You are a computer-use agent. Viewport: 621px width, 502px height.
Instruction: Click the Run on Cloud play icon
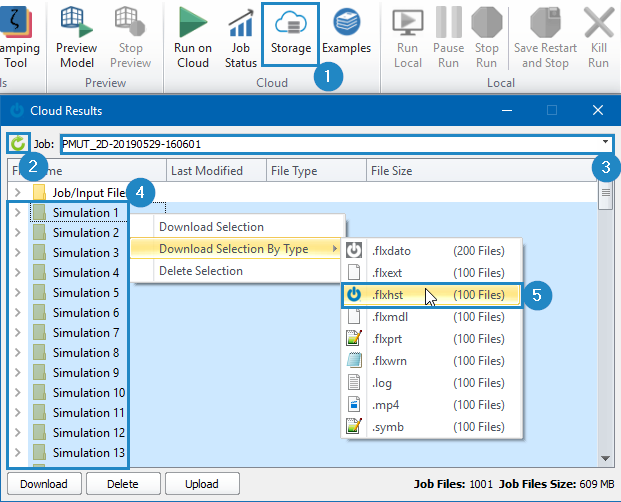click(x=192, y=23)
